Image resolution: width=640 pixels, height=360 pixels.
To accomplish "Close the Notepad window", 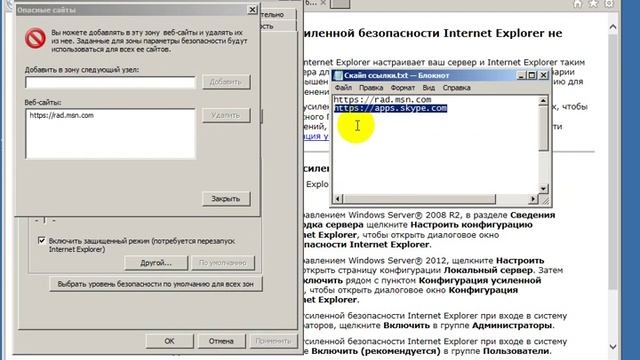I will pyautogui.click(x=543, y=76).
